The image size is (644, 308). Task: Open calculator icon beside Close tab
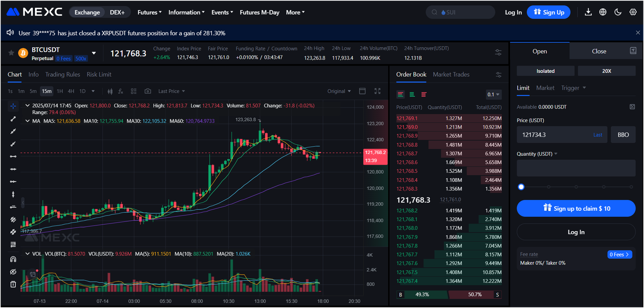633,51
